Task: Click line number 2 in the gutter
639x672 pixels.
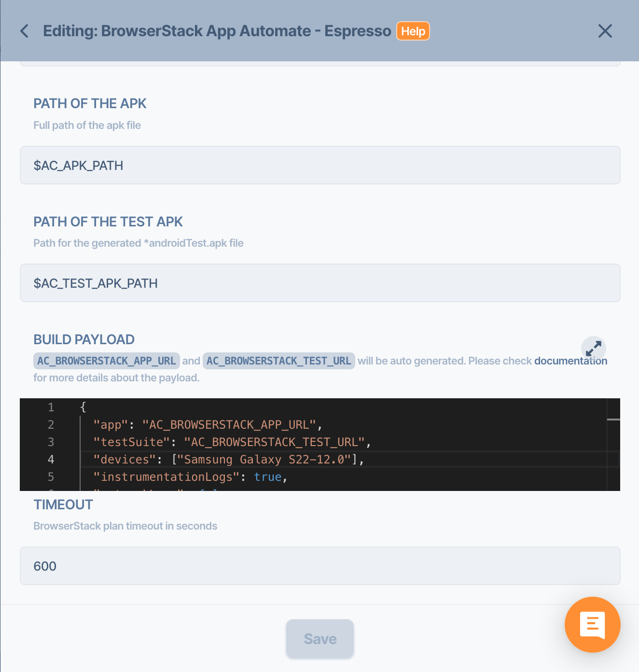Action: click(51, 424)
